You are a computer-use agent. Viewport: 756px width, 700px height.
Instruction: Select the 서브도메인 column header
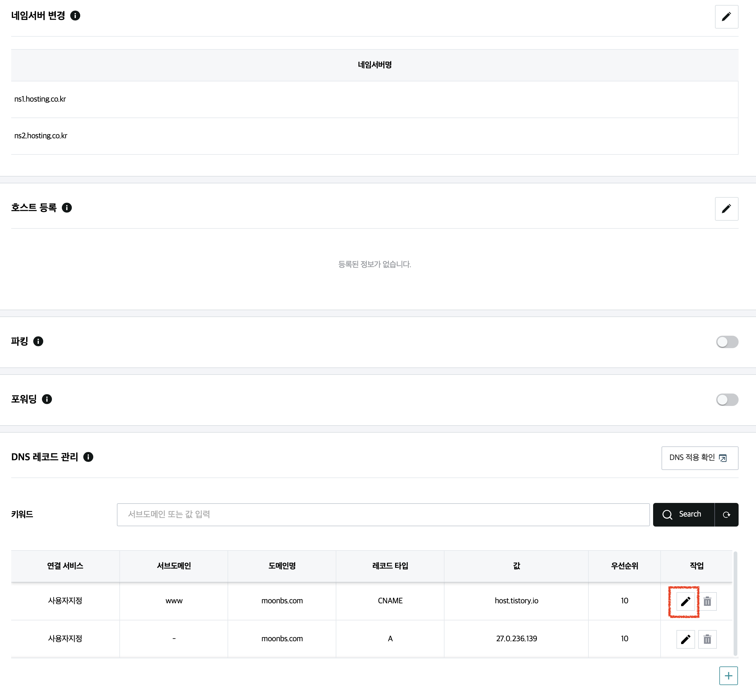[x=174, y=566]
